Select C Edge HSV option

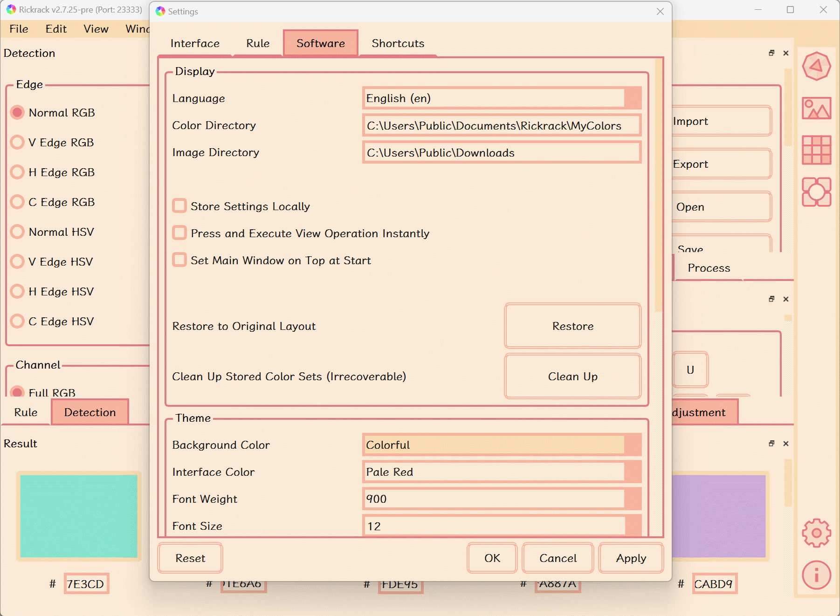[52, 322]
